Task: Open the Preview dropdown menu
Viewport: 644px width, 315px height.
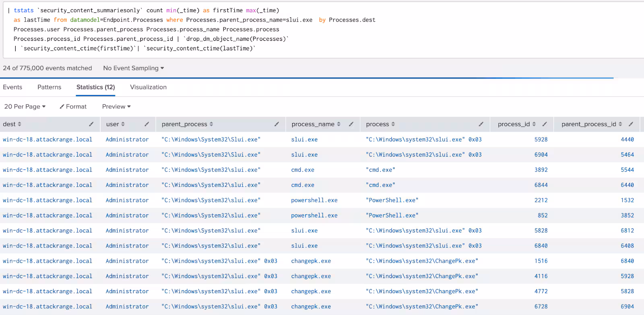Action: 116,106
